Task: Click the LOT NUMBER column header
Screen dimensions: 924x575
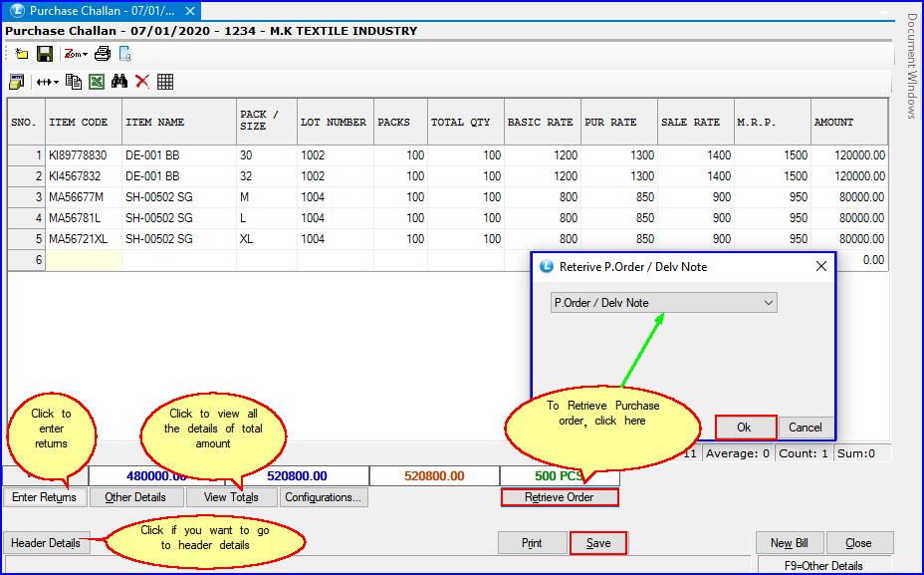Action: [x=335, y=123]
